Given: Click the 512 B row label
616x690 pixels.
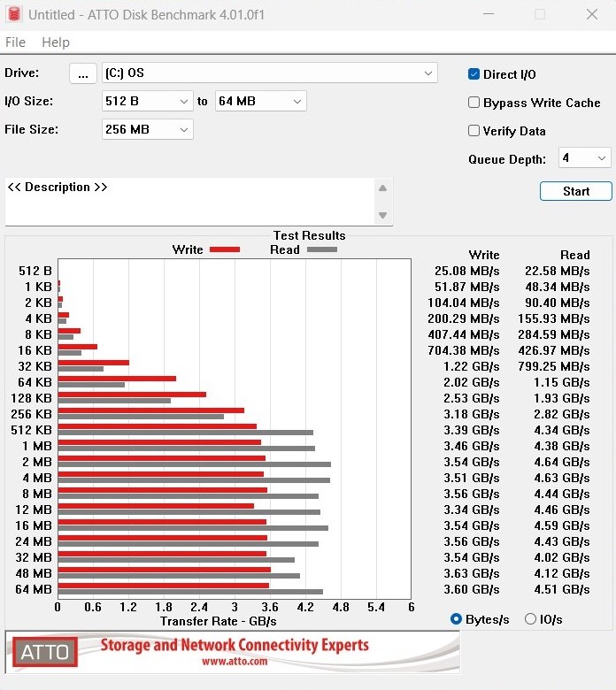Looking at the screenshot, I should coord(35,271).
